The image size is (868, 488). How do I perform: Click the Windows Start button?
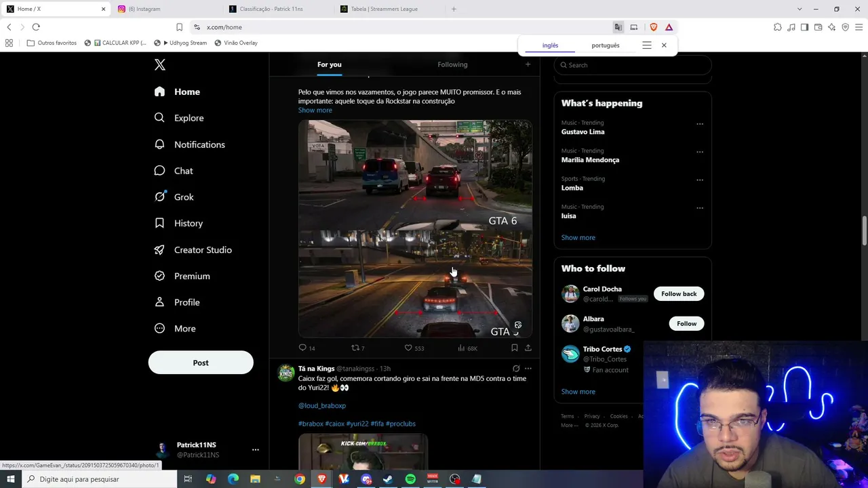coord(11,479)
